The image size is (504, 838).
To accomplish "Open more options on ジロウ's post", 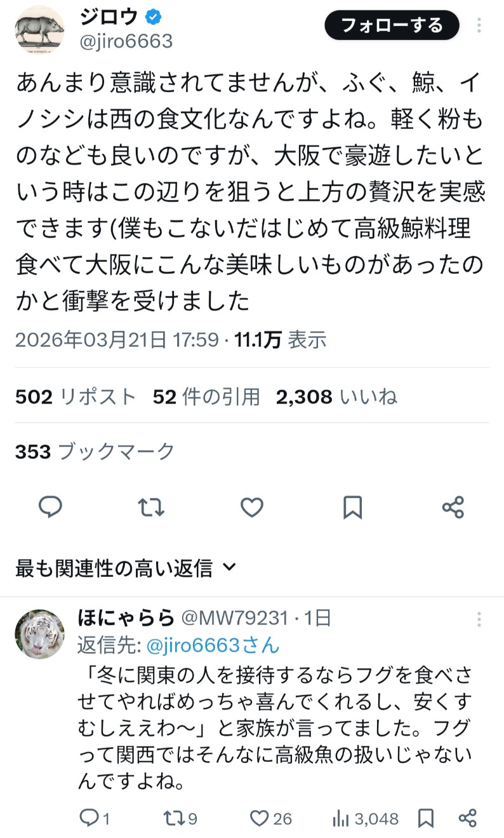I will point(479,25).
